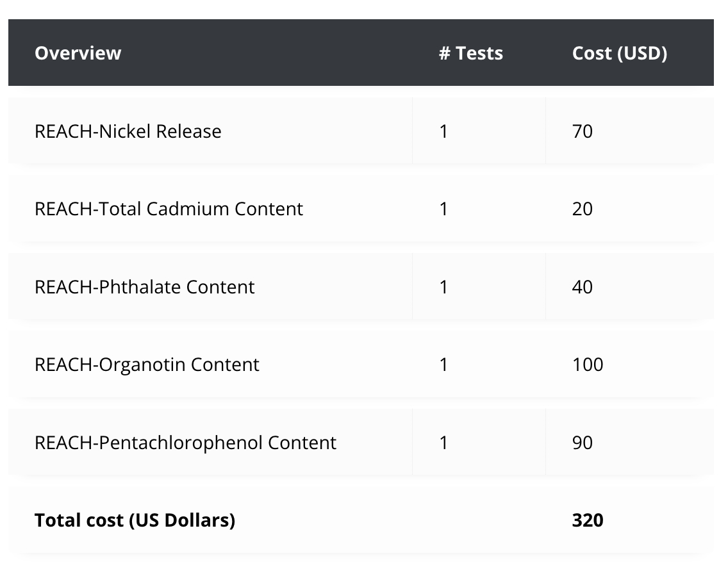The width and height of the screenshot is (728, 567).
Task: Select the REACH-Phthalate Content row label
Action: tap(145, 287)
